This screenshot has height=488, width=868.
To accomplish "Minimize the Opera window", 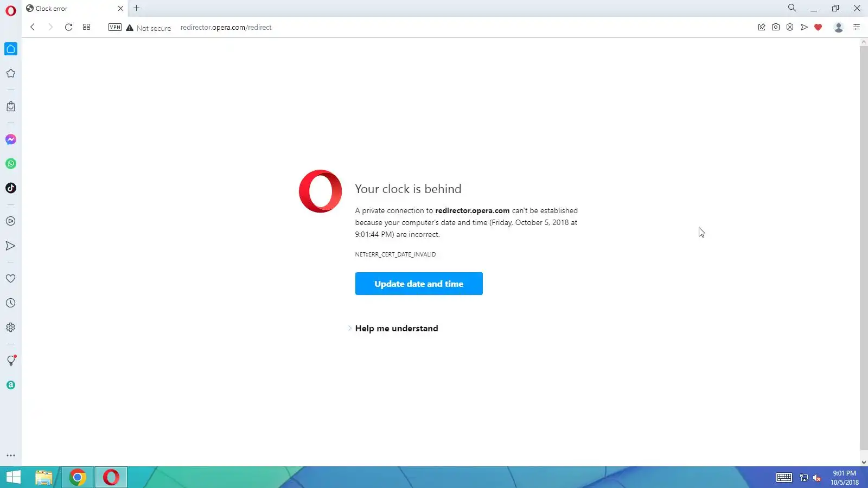I will click(814, 8).
